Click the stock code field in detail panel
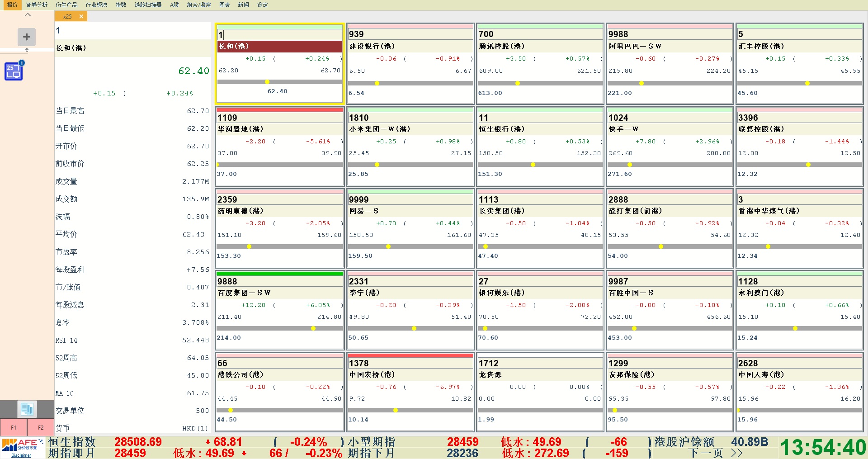 pyautogui.click(x=132, y=30)
